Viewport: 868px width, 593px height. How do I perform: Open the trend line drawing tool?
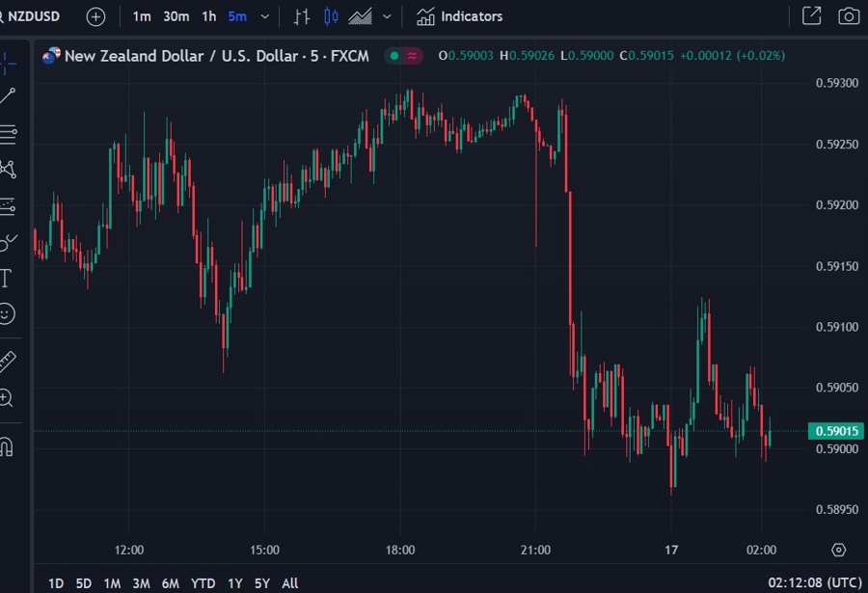(x=10, y=94)
